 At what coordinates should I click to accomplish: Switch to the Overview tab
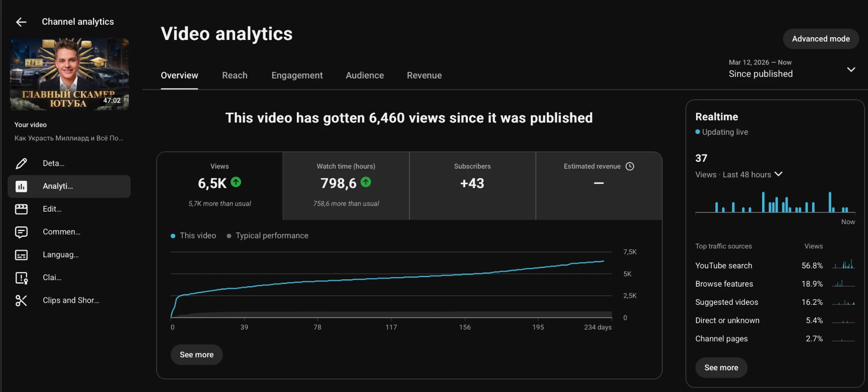(179, 75)
